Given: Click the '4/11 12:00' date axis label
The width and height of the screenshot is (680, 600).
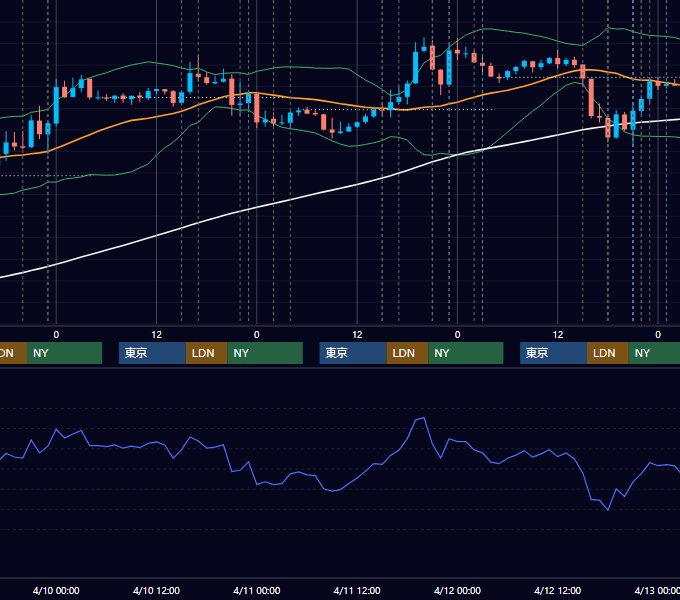Looking at the screenshot, I should [x=357, y=590].
